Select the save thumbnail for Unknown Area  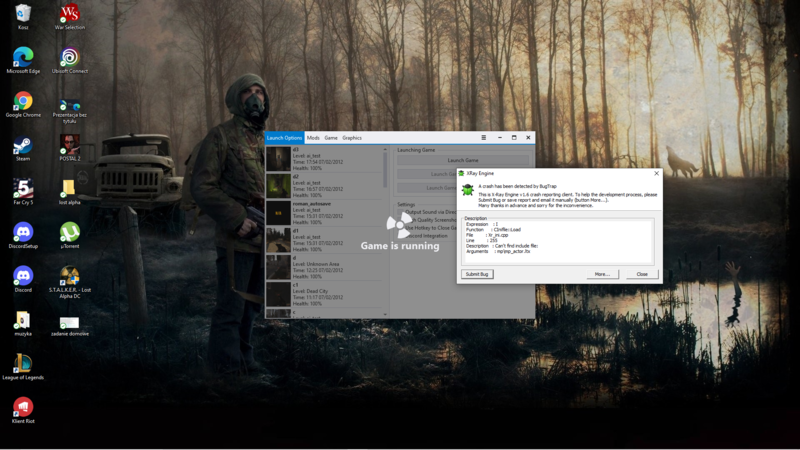coord(278,267)
